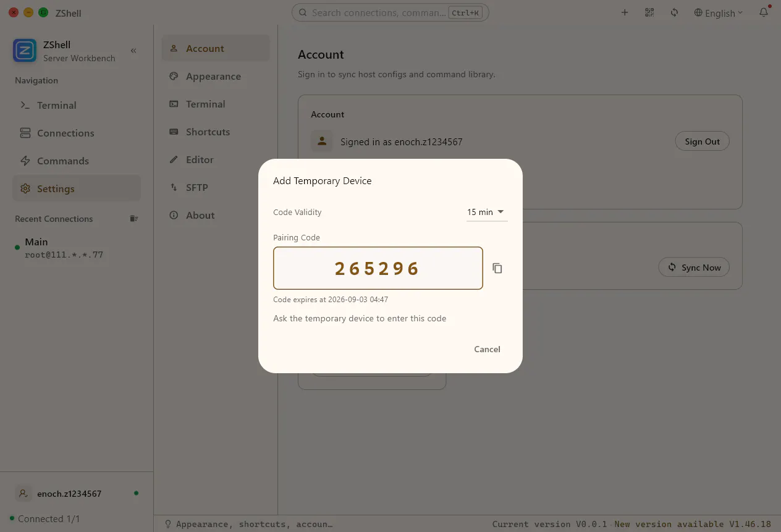781x532 pixels.
Task: Click the Shortcuts keyboard icon
Action: tap(174, 132)
